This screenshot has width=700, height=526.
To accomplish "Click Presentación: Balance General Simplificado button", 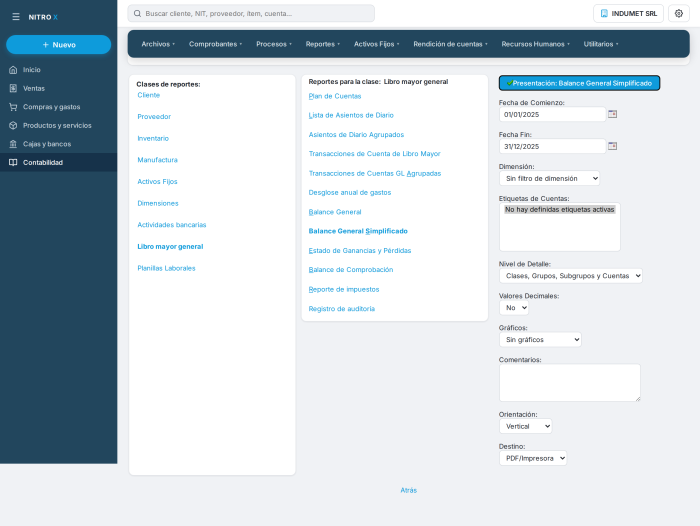I will pyautogui.click(x=579, y=83).
